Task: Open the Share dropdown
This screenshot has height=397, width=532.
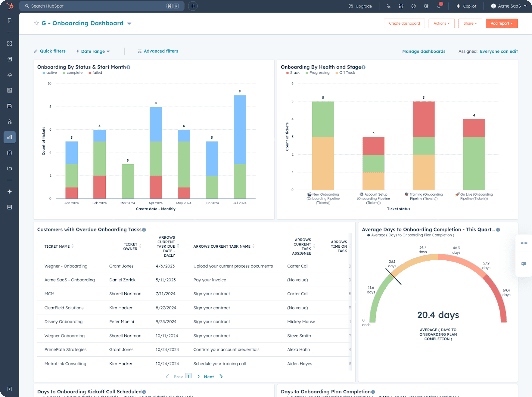Action: [x=470, y=23]
